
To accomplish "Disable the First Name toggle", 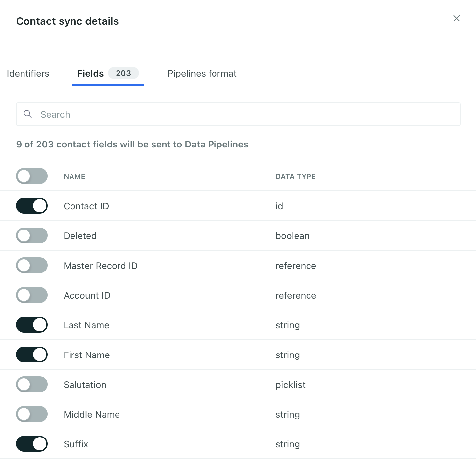I will click(x=32, y=355).
